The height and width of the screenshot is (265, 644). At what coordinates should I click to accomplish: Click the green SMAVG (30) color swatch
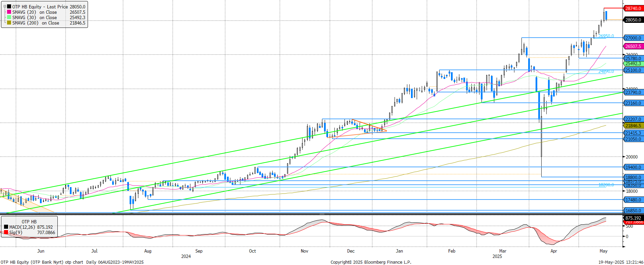[x=9, y=17]
